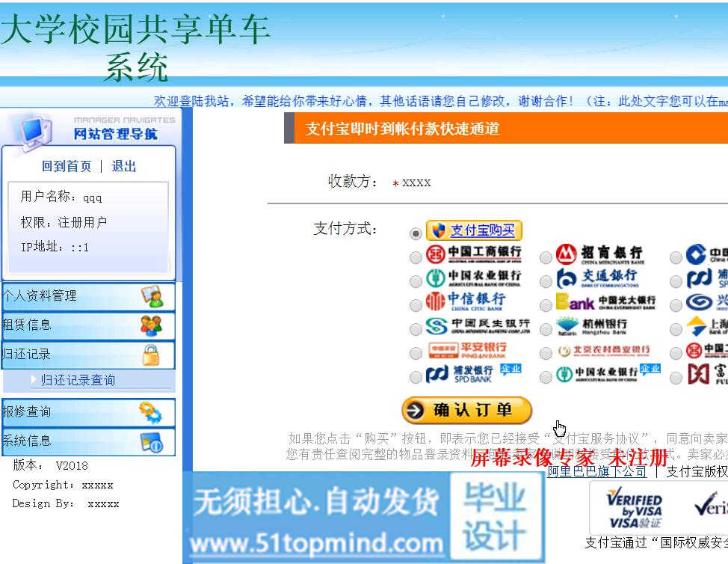Click the 确认订单 button
This screenshot has height=564, width=728.
466,410
